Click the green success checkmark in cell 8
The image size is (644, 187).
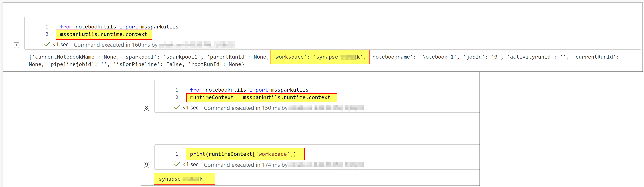[x=177, y=107]
